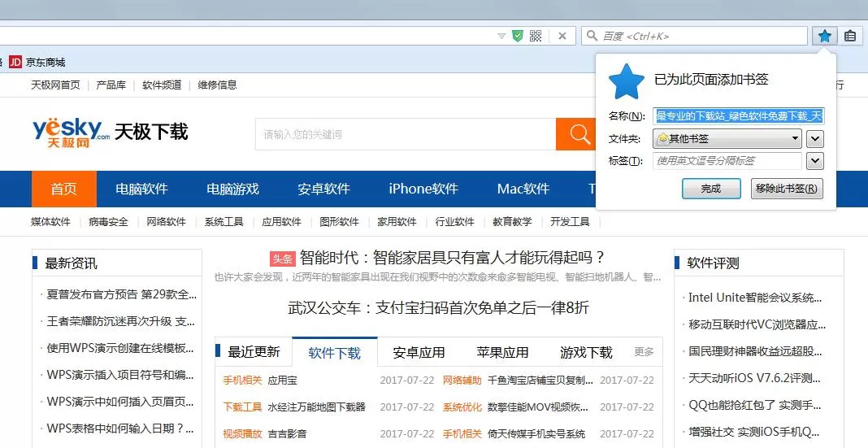
Task: Expand the folder tree chevron button
Action: click(x=815, y=138)
